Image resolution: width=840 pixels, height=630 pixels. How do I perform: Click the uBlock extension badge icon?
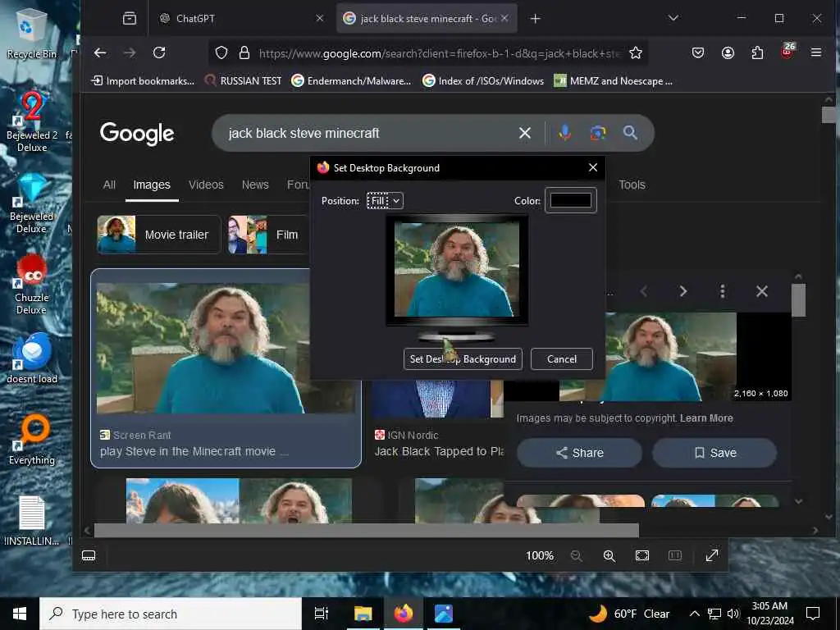(787, 51)
